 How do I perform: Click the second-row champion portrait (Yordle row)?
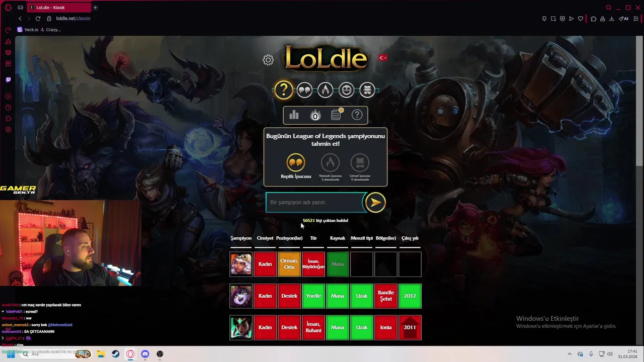[x=241, y=296]
